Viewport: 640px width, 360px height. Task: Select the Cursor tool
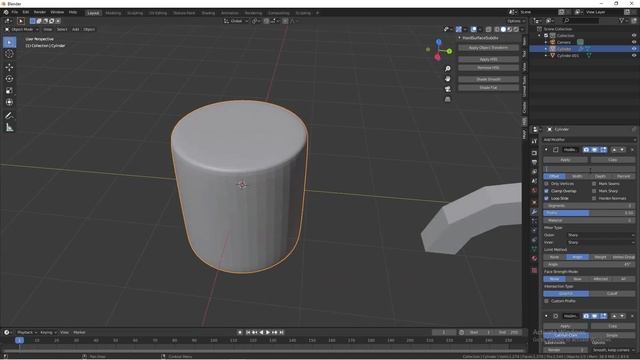click(9, 54)
